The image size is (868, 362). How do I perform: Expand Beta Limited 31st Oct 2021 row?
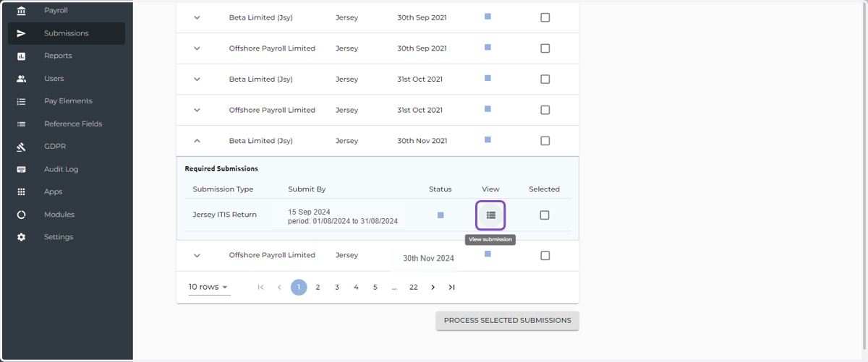pos(197,79)
